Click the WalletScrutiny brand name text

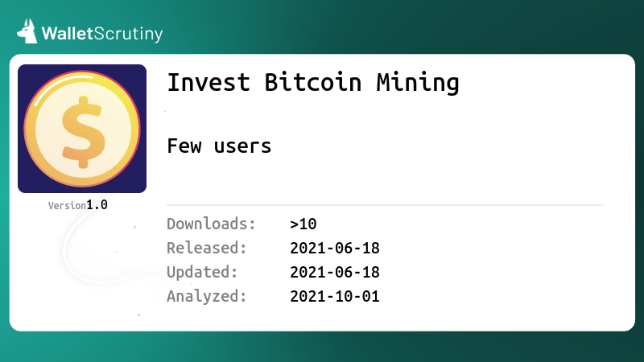[102, 34]
